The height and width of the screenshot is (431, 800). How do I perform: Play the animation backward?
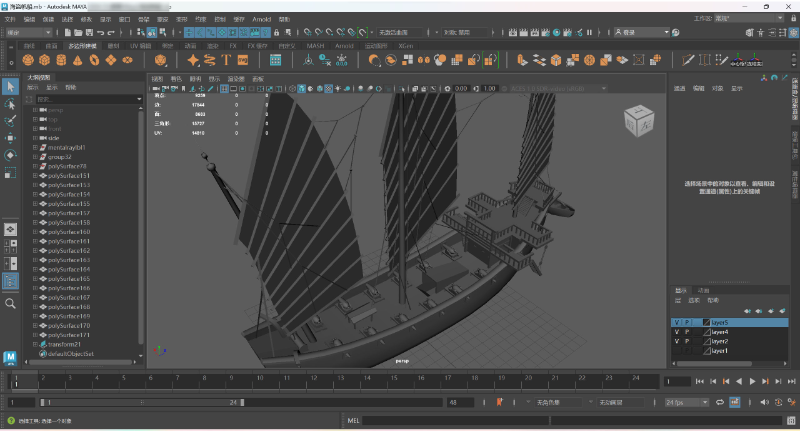pyautogui.click(x=739, y=381)
